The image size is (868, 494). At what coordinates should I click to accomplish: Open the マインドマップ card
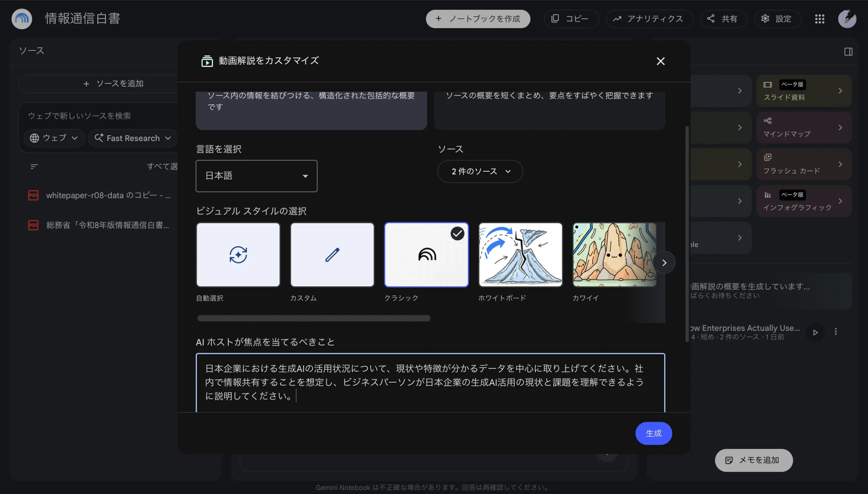click(x=804, y=128)
